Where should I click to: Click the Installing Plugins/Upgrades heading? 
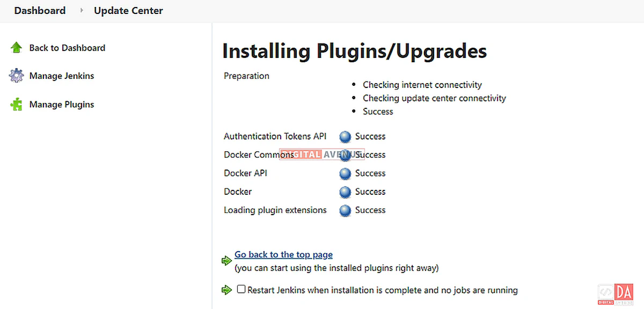point(355,51)
